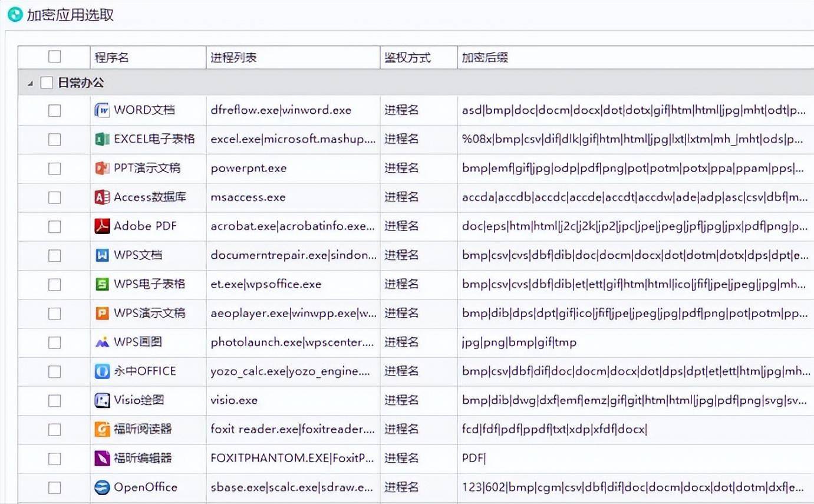Click the EXCEL电子表格 program name

click(x=154, y=139)
